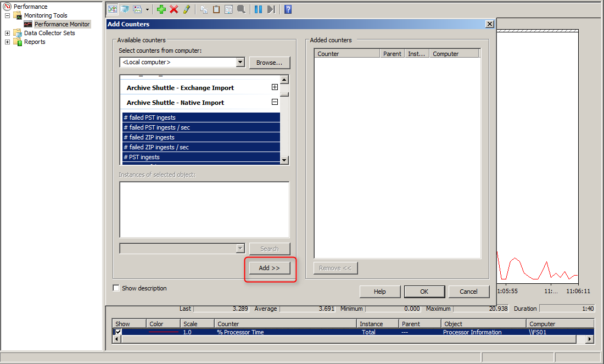
Task: Click Color column header in legend
Action: tap(163, 323)
